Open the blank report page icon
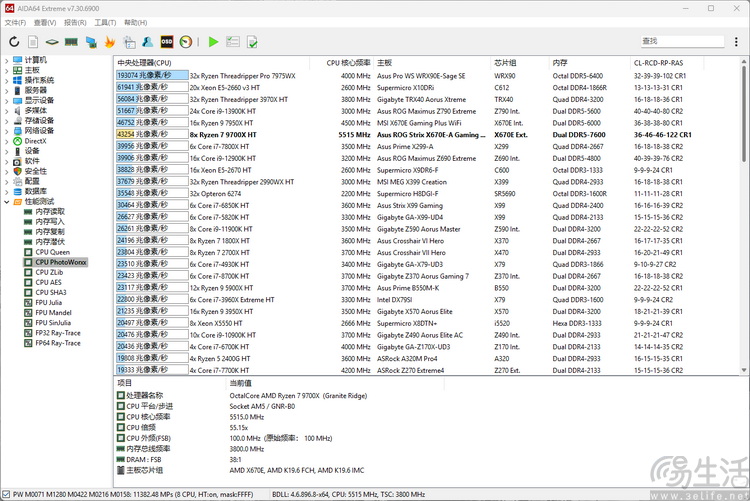Viewport: 750px width, 501px height. click(x=33, y=42)
